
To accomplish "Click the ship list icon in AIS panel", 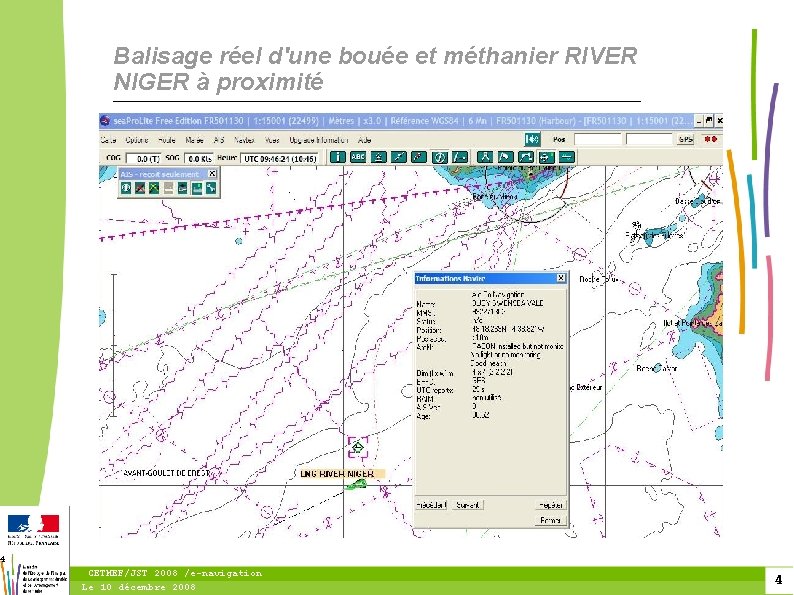I will click(182, 188).
